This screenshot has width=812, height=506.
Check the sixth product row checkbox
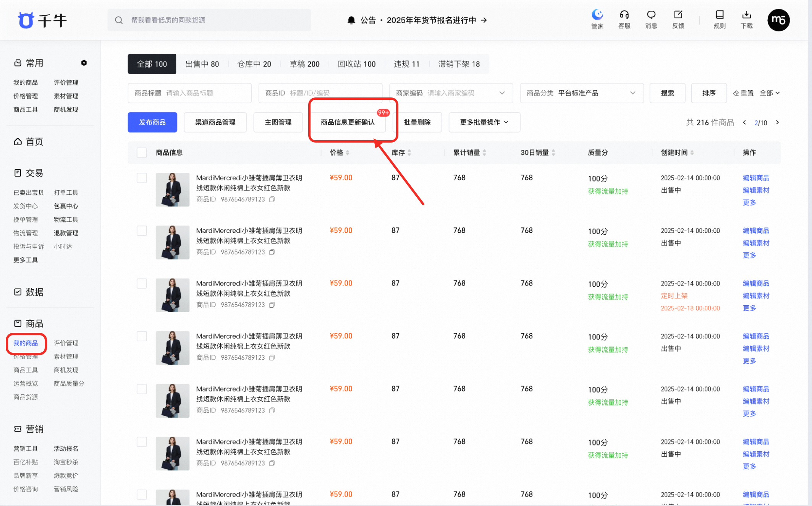point(142,442)
